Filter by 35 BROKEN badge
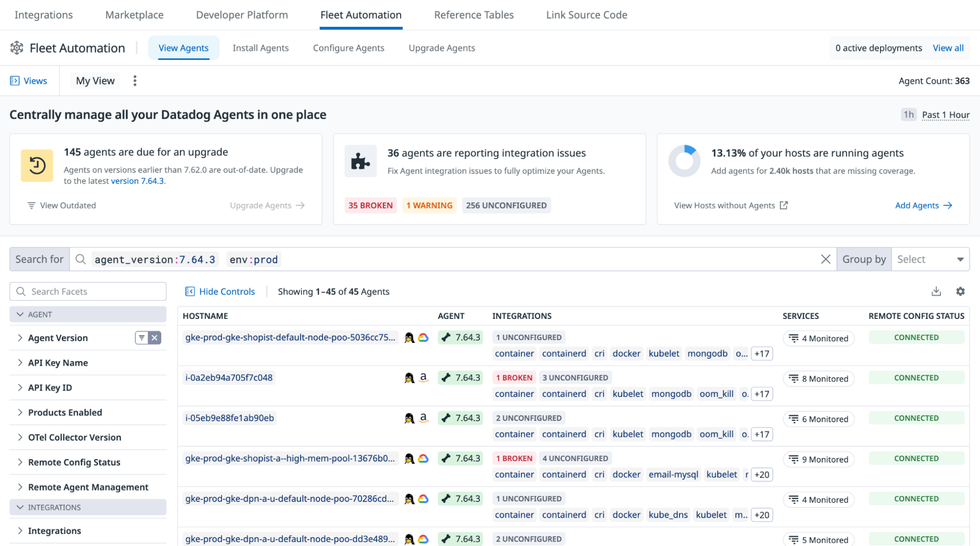This screenshot has height=546, width=980. point(370,205)
